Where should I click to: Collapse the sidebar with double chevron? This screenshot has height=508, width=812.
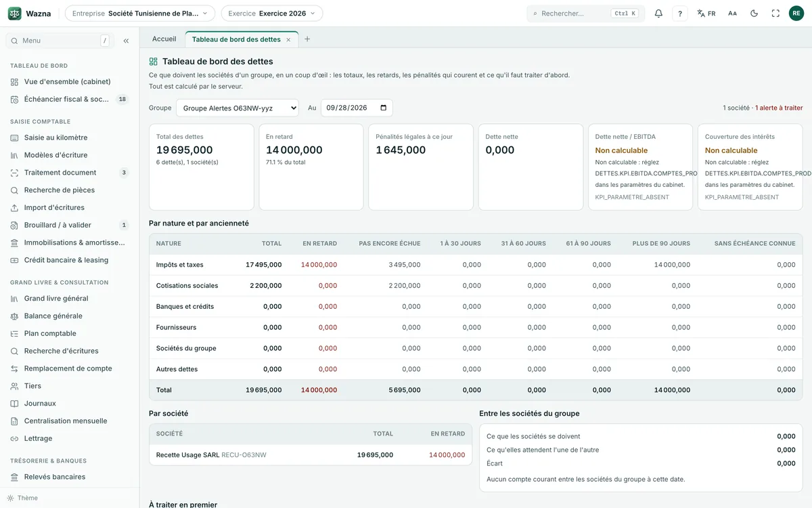click(x=126, y=41)
